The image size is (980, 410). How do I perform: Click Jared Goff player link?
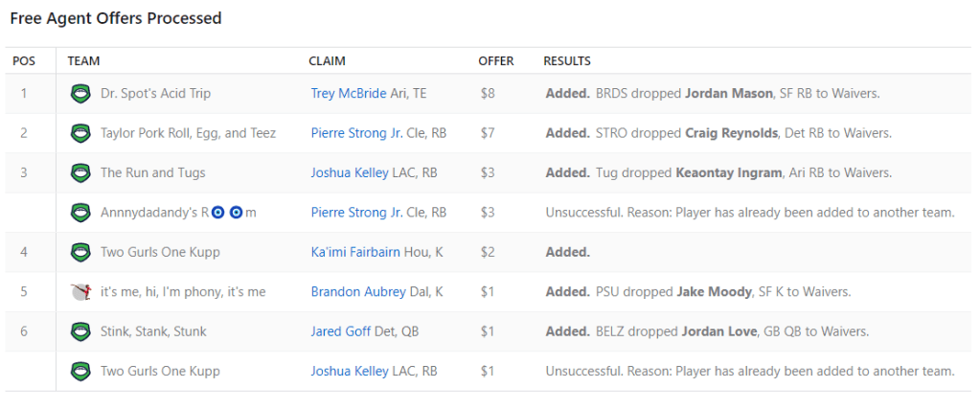(x=337, y=332)
